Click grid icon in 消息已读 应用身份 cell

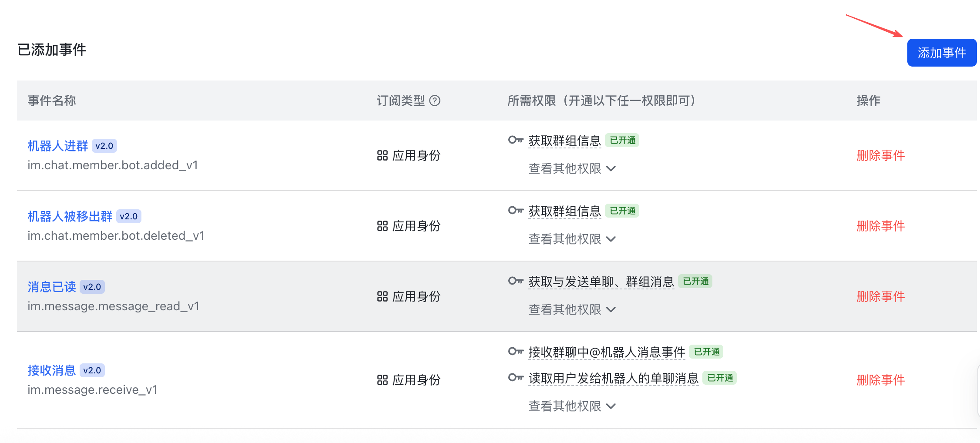tap(382, 297)
